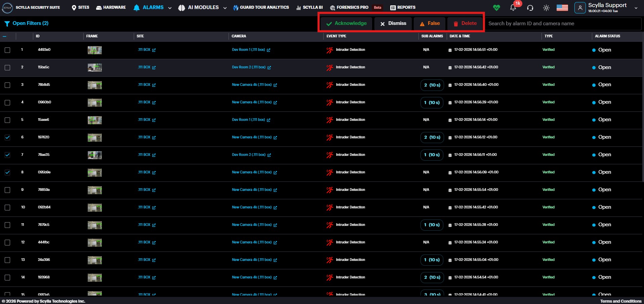The image size is (644, 304).
Task: Open the Scylla Support user dropdown
Action: click(636, 8)
